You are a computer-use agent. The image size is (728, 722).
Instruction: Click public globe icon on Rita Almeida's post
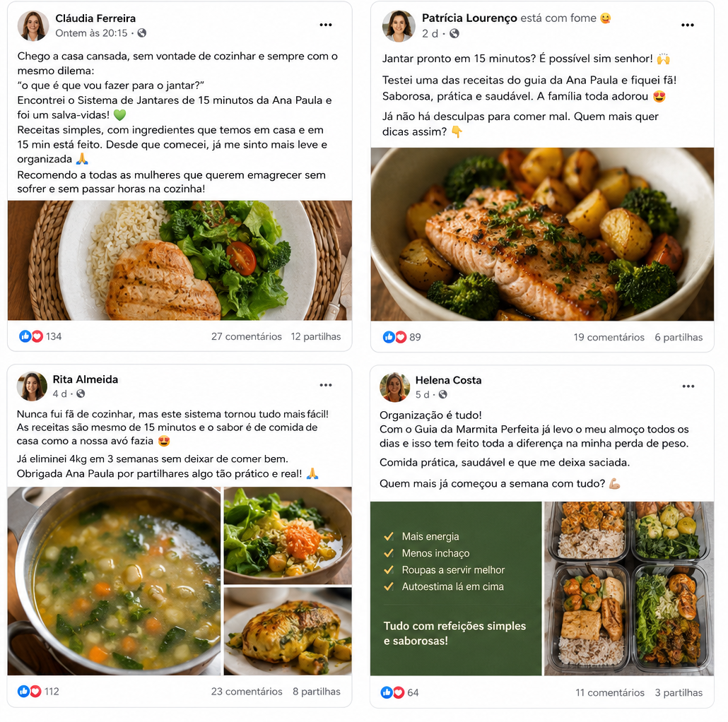[81, 393]
